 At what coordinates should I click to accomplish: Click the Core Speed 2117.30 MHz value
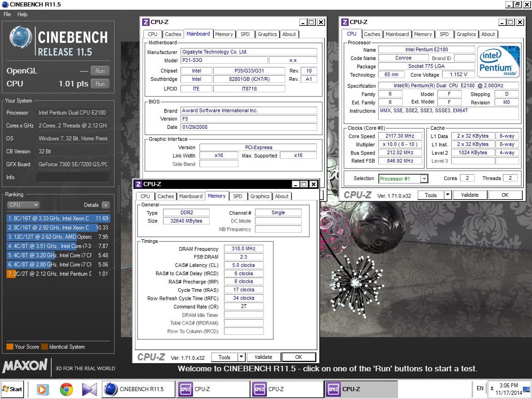click(x=399, y=136)
